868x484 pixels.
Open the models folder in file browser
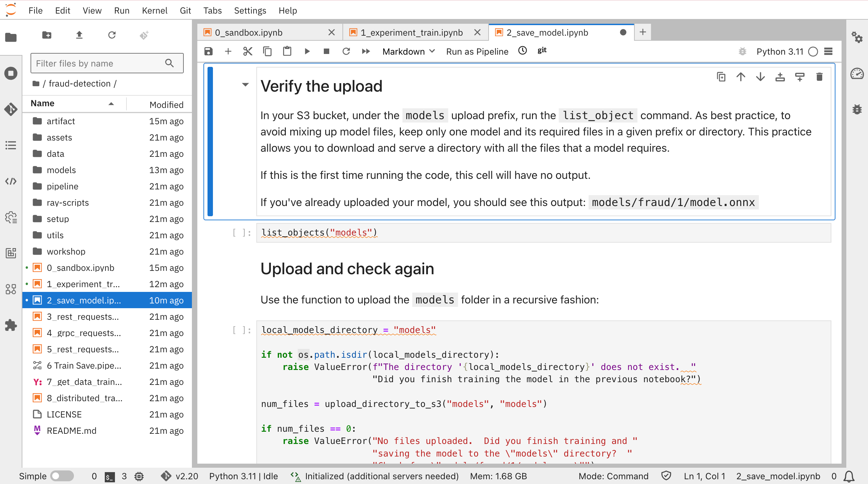(61, 170)
